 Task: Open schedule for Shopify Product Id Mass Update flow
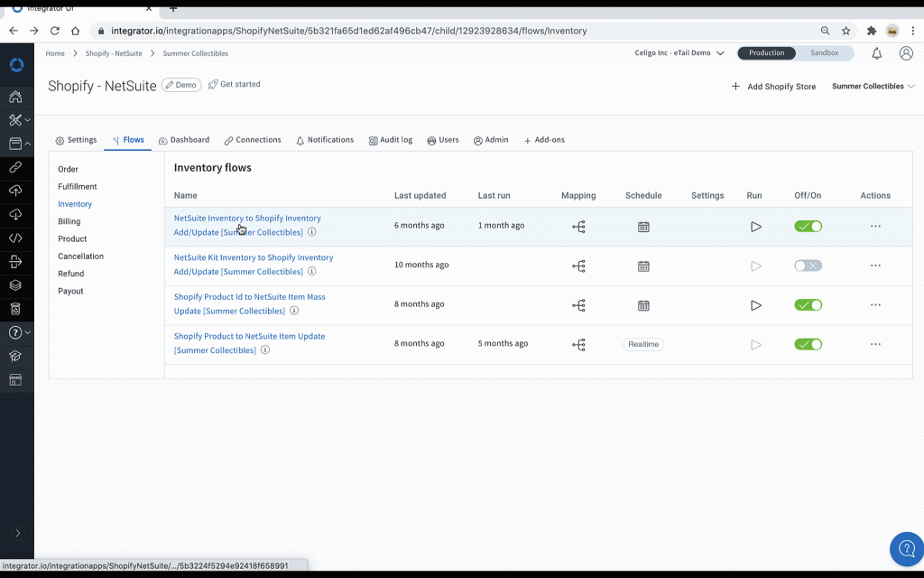click(643, 305)
